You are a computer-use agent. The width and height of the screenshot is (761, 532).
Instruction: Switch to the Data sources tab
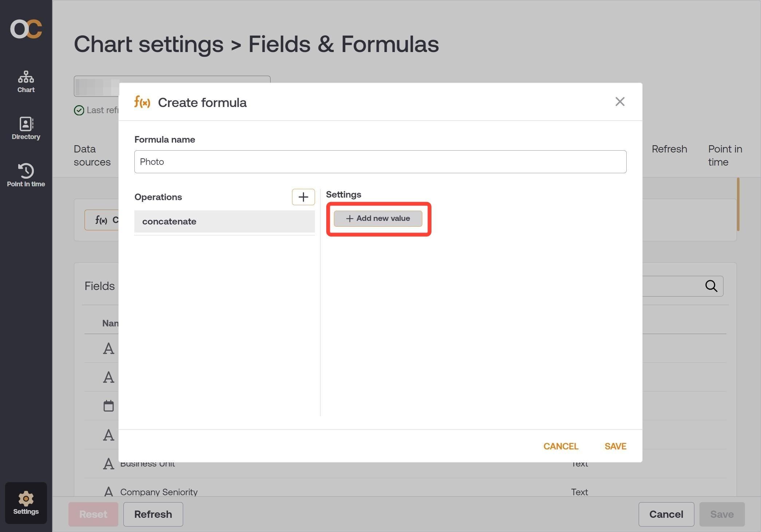click(92, 155)
